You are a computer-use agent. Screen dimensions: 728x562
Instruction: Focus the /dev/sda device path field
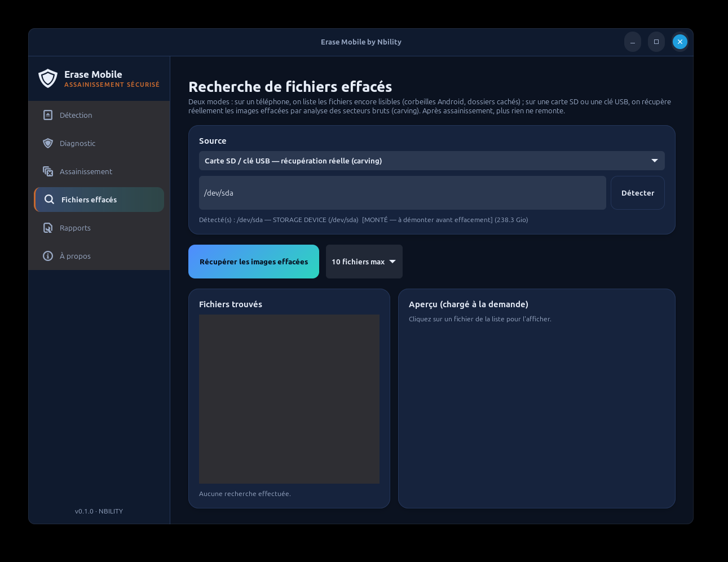tap(403, 193)
